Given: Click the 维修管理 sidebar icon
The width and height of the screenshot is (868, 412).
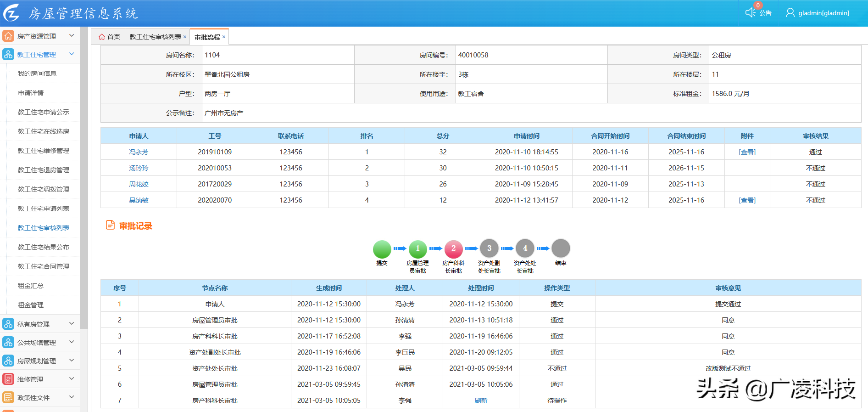Looking at the screenshot, I should (8, 379).
